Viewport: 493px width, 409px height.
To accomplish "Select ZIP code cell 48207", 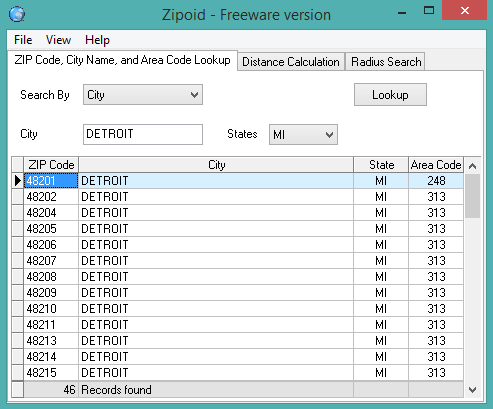I will (x=51, y=261).
